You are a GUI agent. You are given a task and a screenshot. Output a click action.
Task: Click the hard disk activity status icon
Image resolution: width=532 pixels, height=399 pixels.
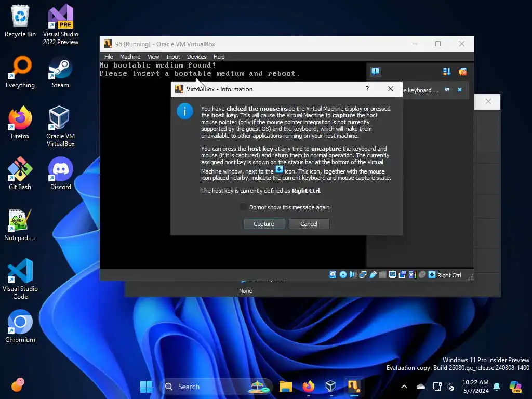coord(333,275)
